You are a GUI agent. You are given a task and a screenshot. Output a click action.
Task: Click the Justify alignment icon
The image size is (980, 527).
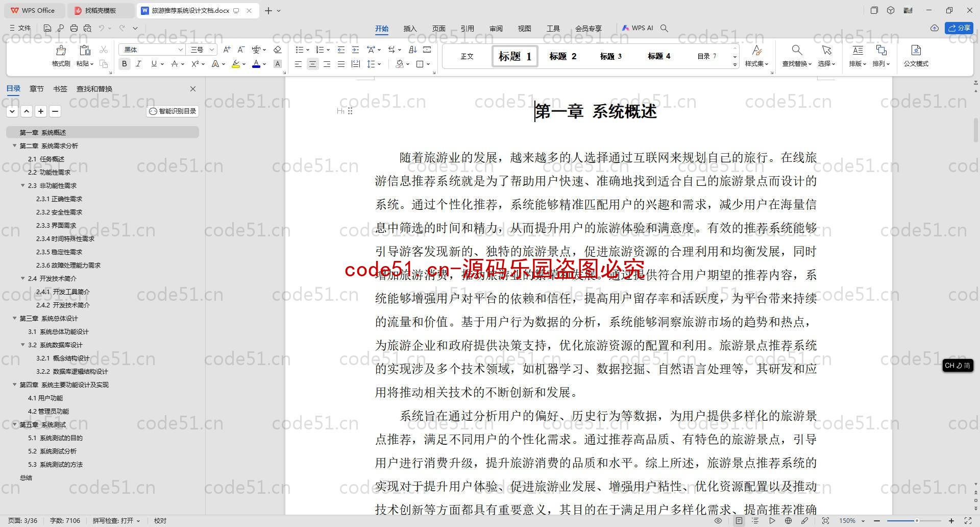tap(341, 64)
